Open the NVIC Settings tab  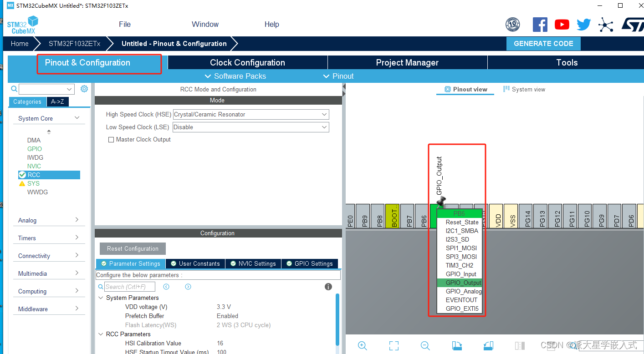tap(253, 264)
